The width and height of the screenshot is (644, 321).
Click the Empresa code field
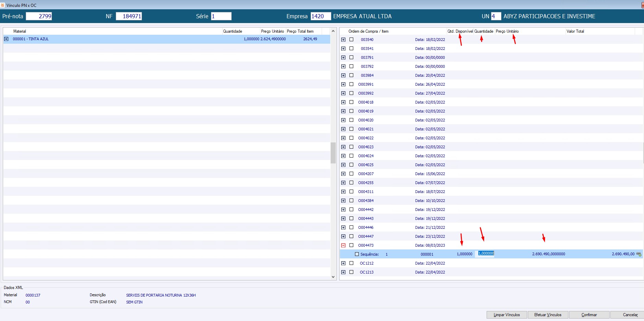[x=321, y=16]
